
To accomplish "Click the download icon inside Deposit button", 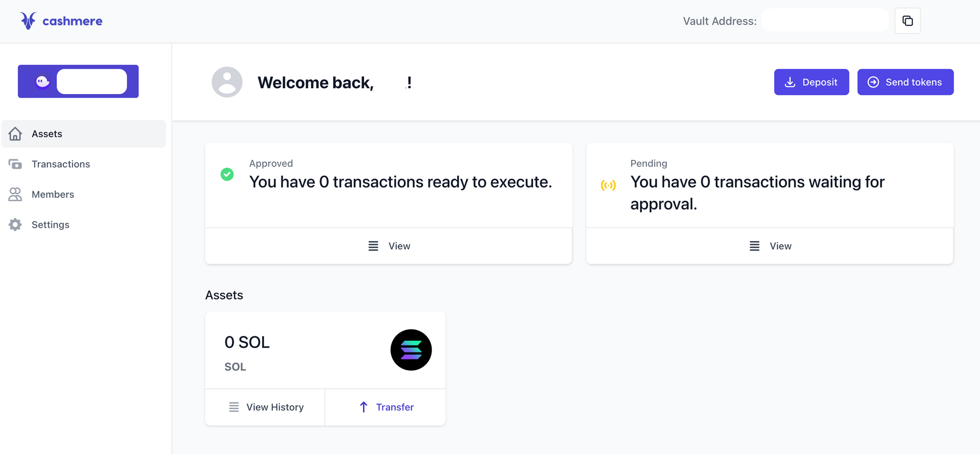I will [x=790, y=82].
